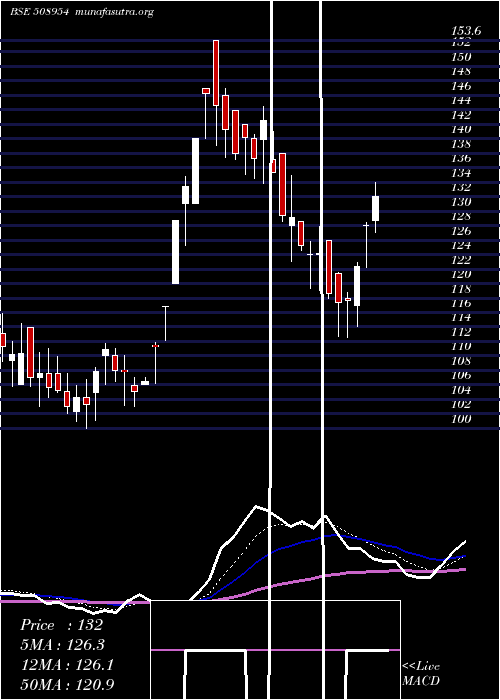
Task: Select the last white candle near 130
Action: point(375,208)
